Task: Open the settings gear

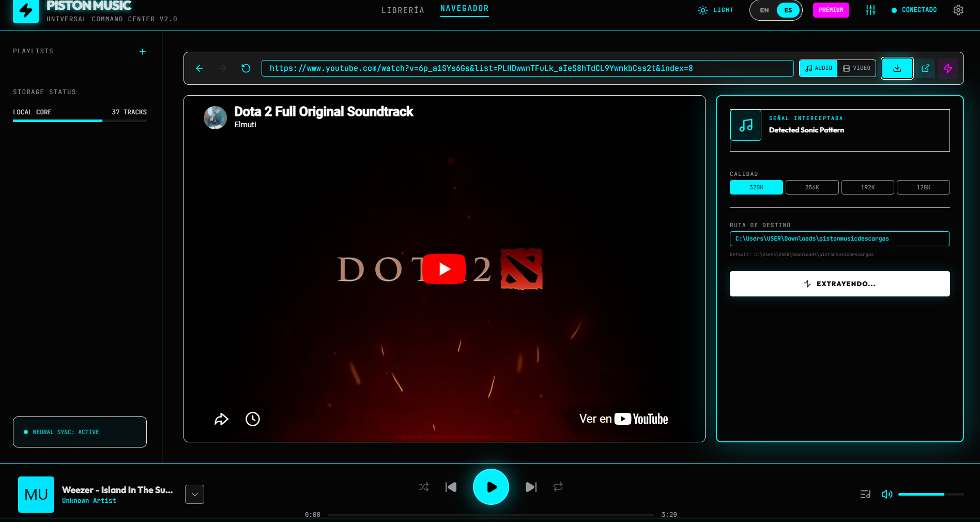Action: [958, 10]
